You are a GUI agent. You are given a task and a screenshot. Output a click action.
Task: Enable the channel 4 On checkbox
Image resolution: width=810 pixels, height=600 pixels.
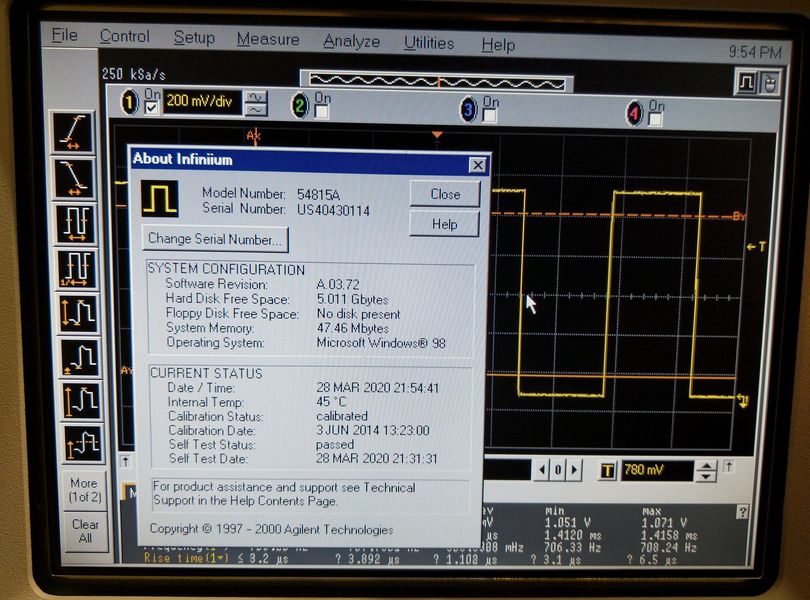pos(655,119)
